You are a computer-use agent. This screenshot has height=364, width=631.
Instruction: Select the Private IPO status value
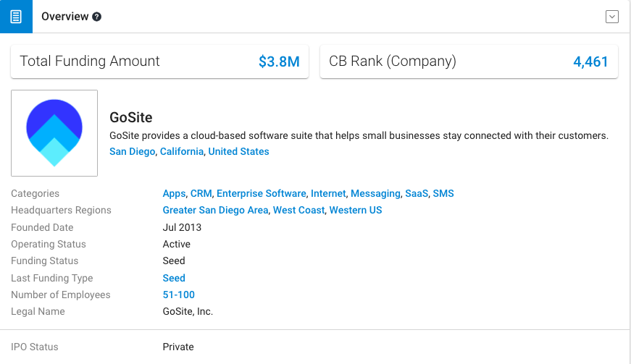178,347
